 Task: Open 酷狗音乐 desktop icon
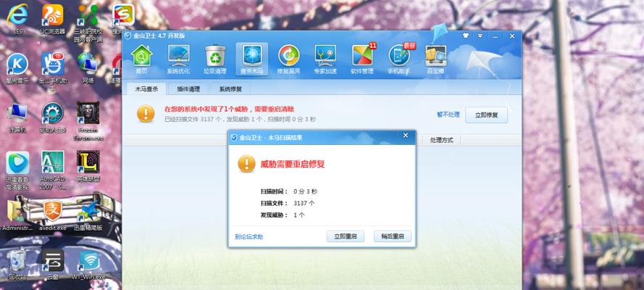pos(17,67)
